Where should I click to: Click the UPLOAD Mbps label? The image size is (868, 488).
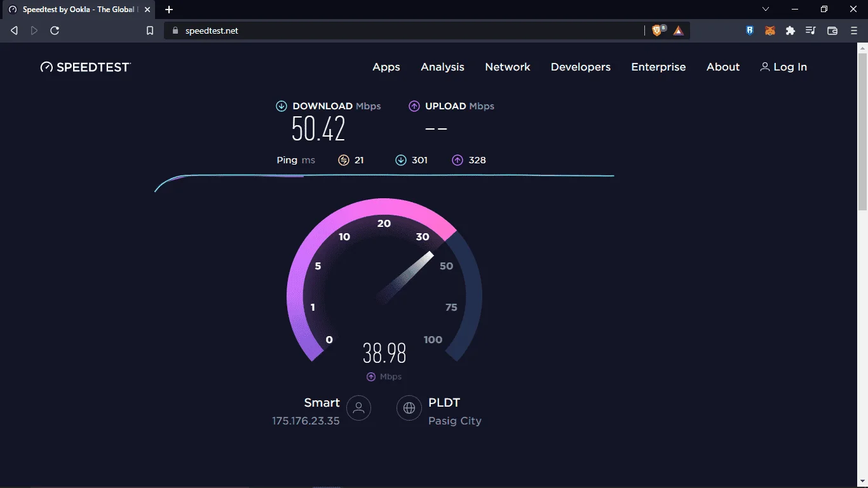[x=459, y=106]
